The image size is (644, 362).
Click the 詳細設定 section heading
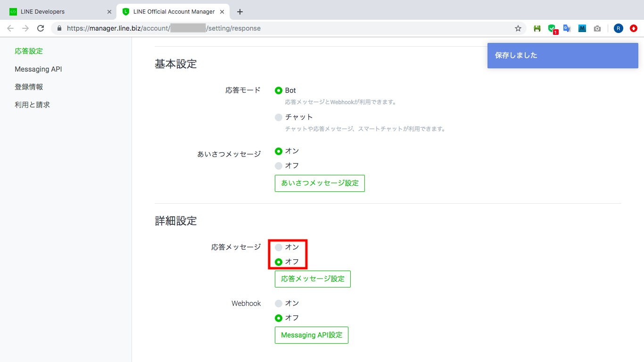click(x=176, y=221)
